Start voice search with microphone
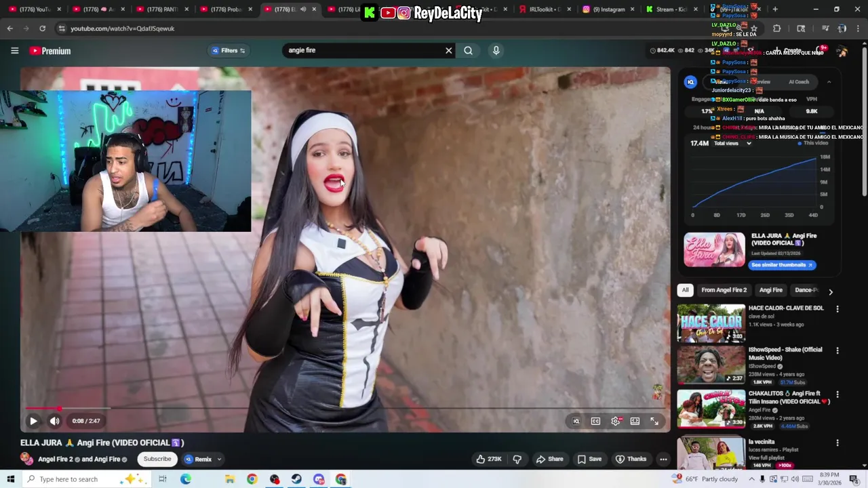 (496, 50)
